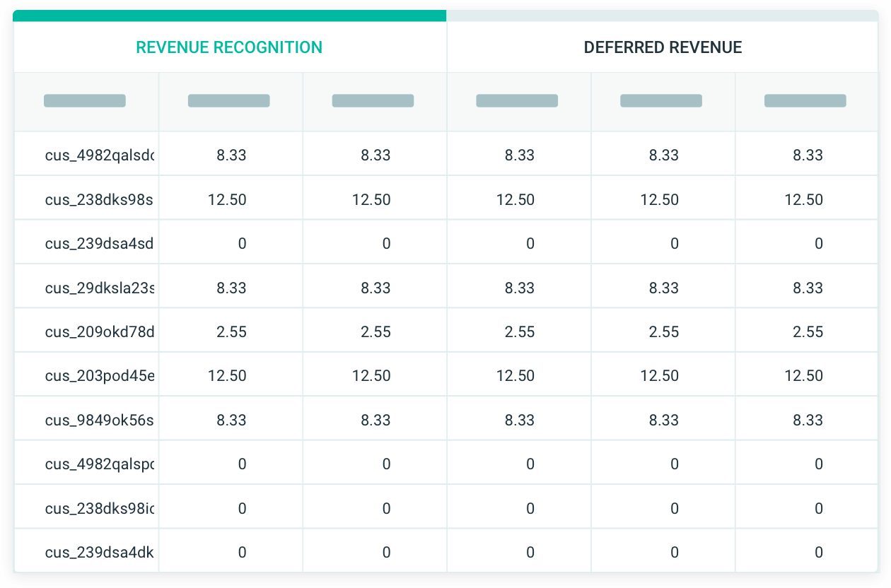The width and height of the screenshot is (891, 588).
Task: Click the rightmost column header placeholder
Action: click(805, 100)
